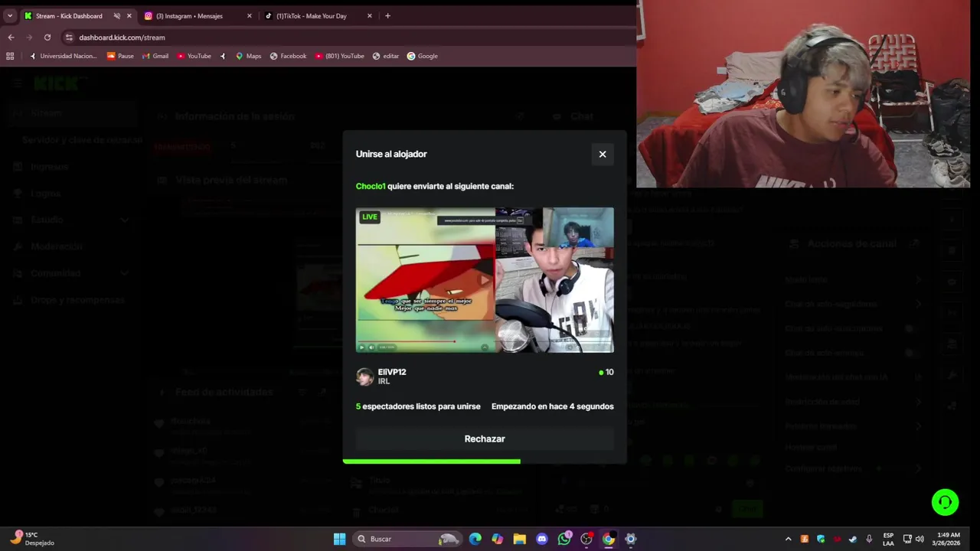Click the site information icon in address bar
The width and height of the screenshot is (980, 551).
[x=69, y=37]
